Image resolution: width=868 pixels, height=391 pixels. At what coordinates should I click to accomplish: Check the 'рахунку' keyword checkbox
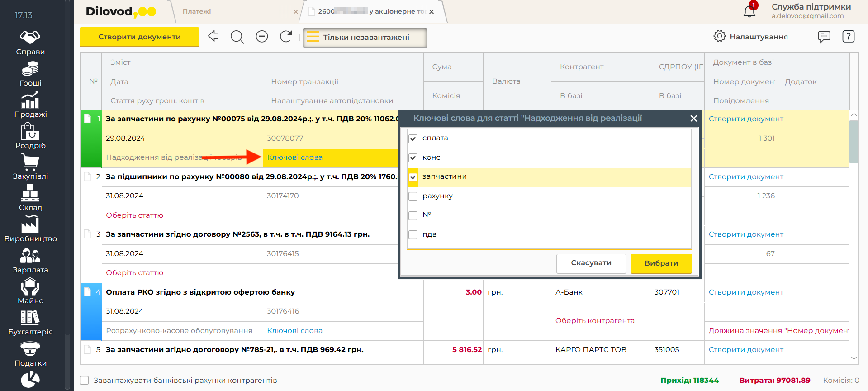[x=413, y=196]
